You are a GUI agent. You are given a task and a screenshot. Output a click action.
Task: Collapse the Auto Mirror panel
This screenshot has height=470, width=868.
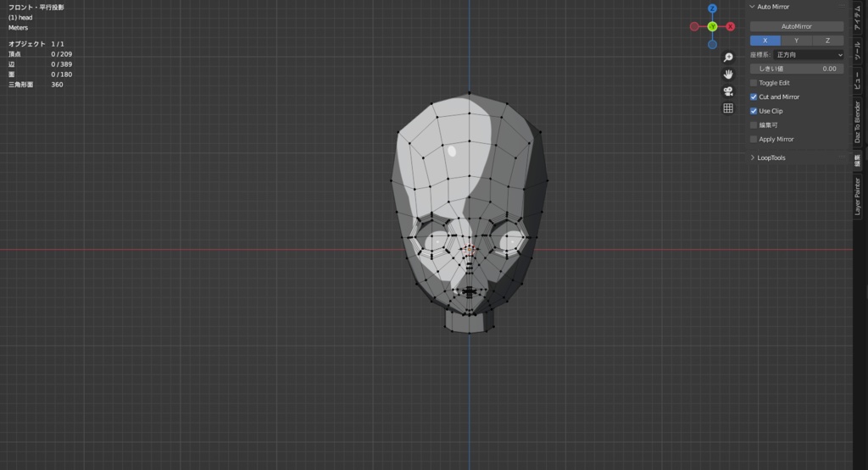pyautogui.click(x=753, y=7)
